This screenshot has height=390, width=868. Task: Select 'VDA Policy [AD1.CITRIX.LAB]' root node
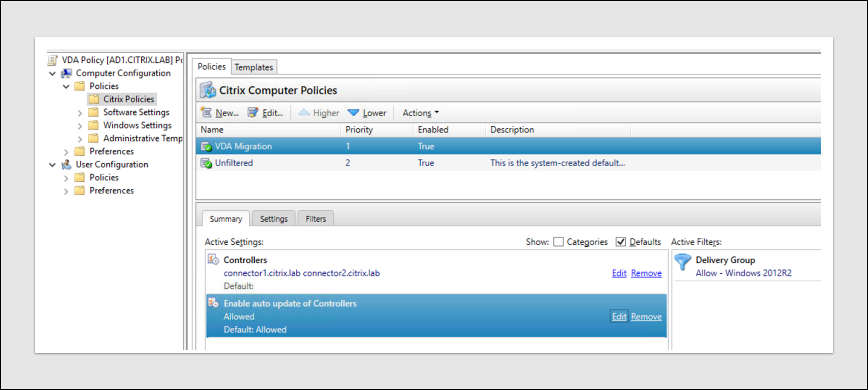(x=122, y=60)
